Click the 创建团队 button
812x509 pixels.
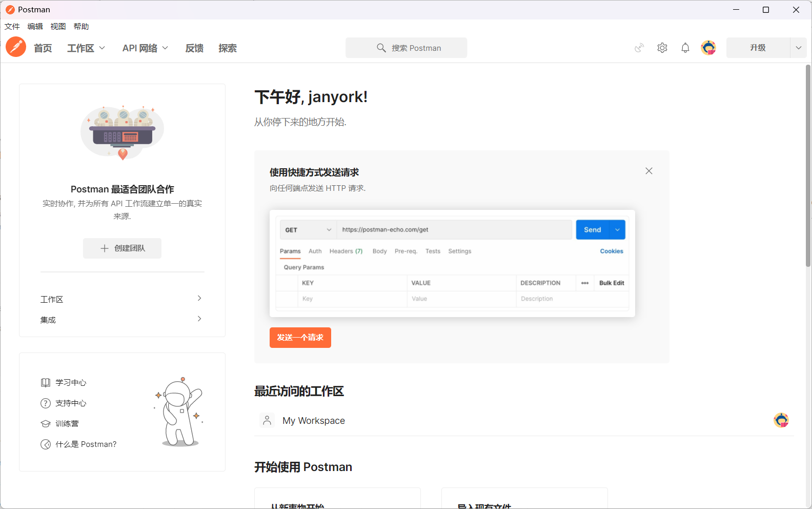pyautogui.click(x=122, y=248)
